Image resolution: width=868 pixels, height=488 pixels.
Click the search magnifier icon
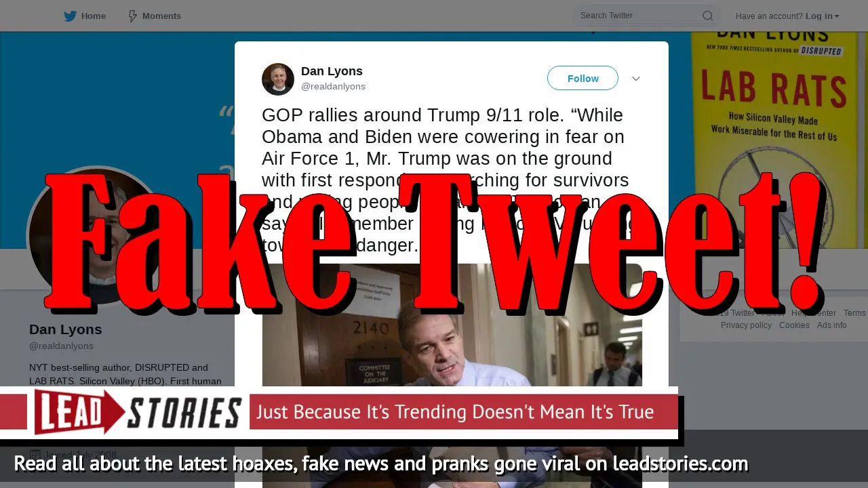[x=707, y=16]
